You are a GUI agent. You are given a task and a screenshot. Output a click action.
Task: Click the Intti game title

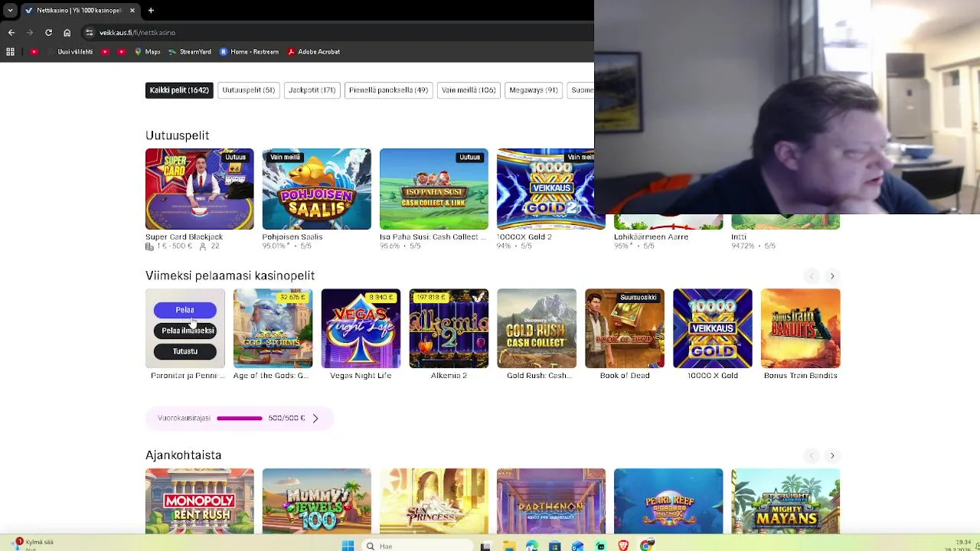coord(738,236)
